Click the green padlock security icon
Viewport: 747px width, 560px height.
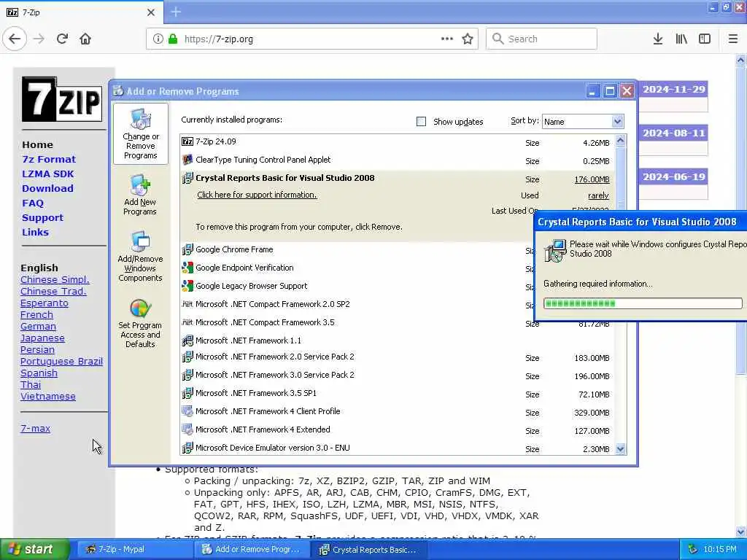click(x=173, y=39)
